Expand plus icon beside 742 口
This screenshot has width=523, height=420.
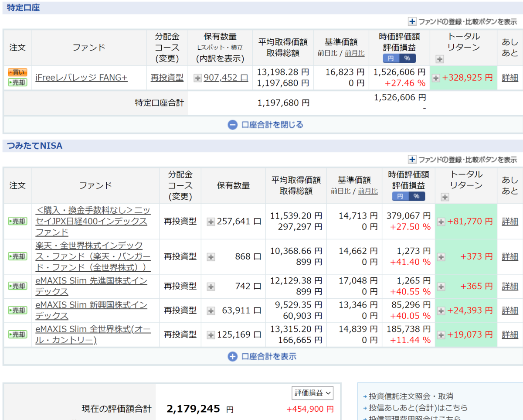point(211,287)
